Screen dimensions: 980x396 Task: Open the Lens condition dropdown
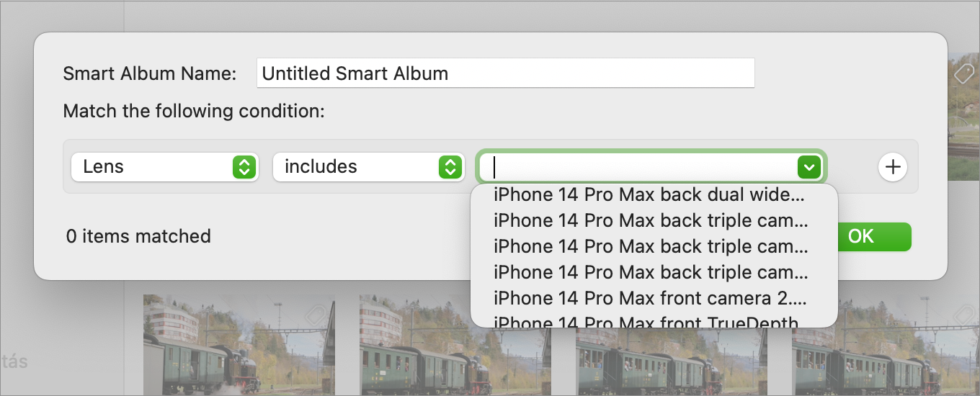[x=165, y=167]
